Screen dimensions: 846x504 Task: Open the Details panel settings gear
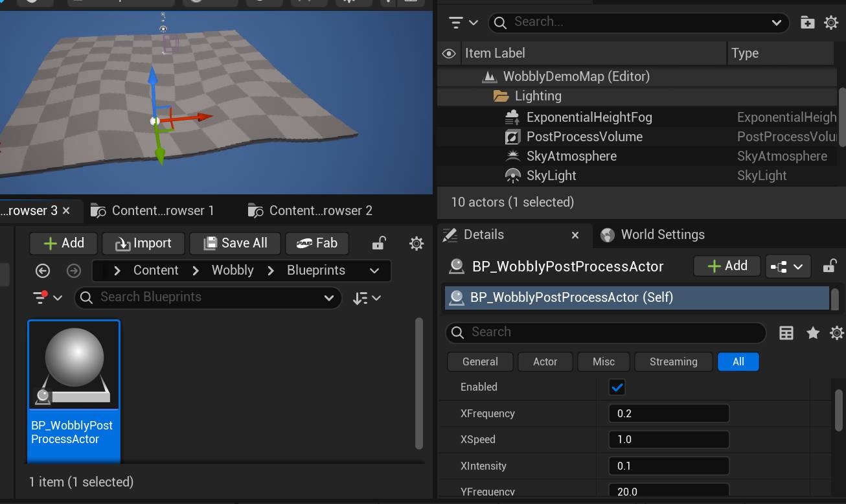pos(837,332)
